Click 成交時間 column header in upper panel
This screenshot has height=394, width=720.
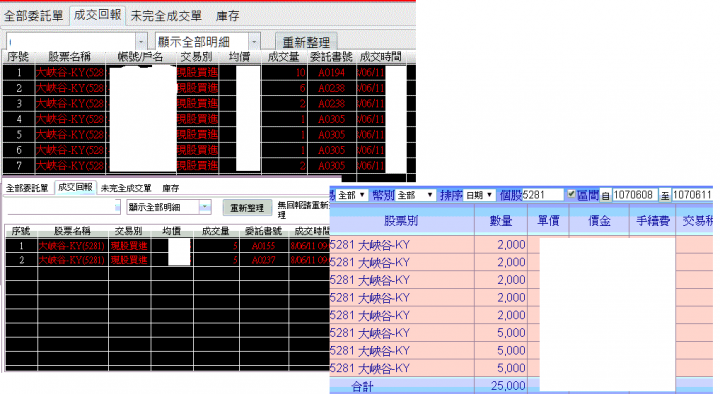tap(381, 57)
